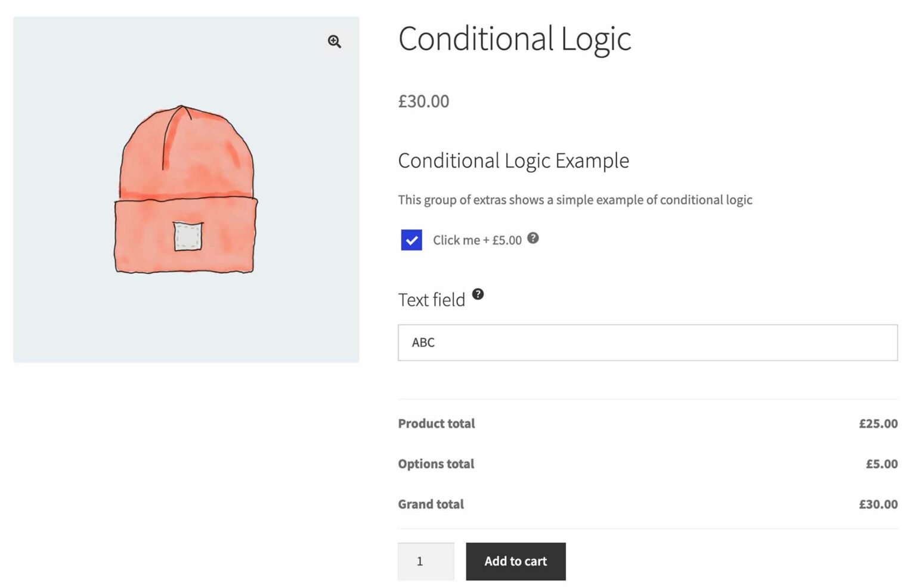The width and height of the screenshot is (916, 588).
Task: Uncheck the Click me checkbox
Action: tap(411, 240)
